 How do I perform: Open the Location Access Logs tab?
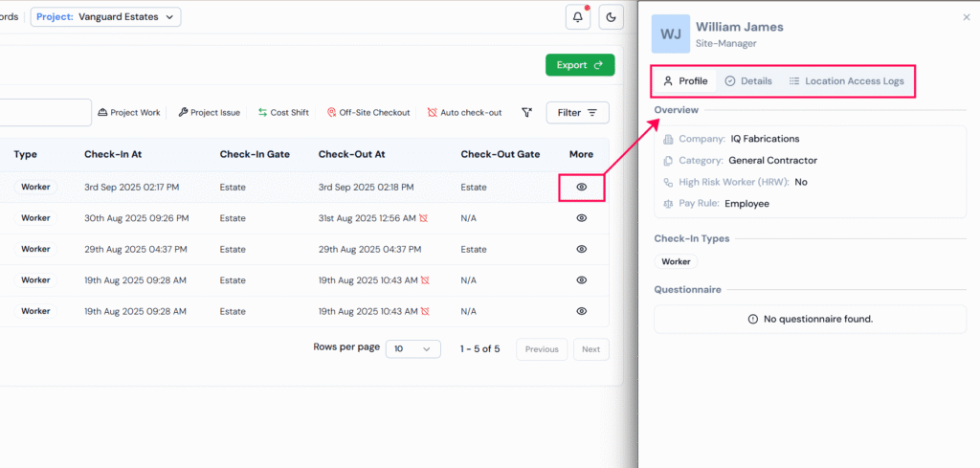click(846, 81)
